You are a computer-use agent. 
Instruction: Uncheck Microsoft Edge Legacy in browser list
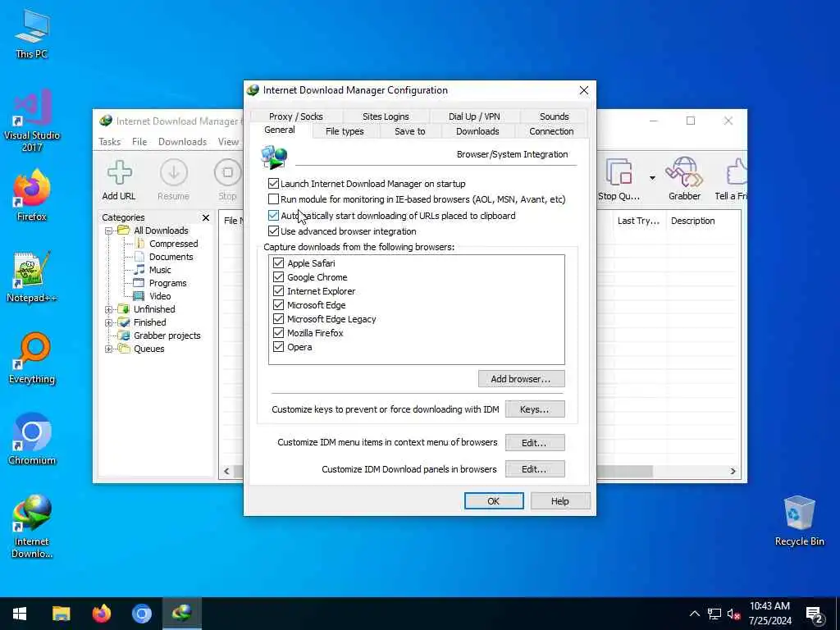point(278,319)
